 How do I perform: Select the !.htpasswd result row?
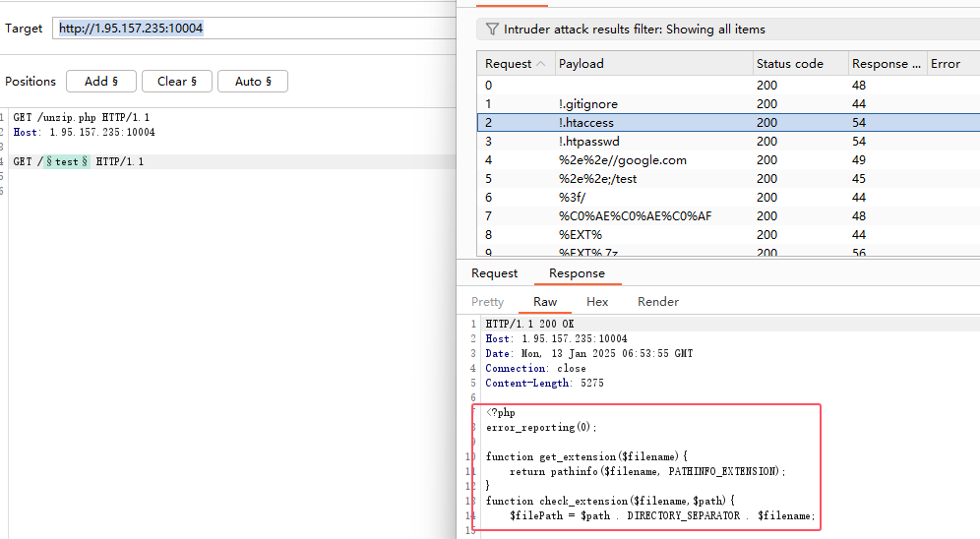591,142
